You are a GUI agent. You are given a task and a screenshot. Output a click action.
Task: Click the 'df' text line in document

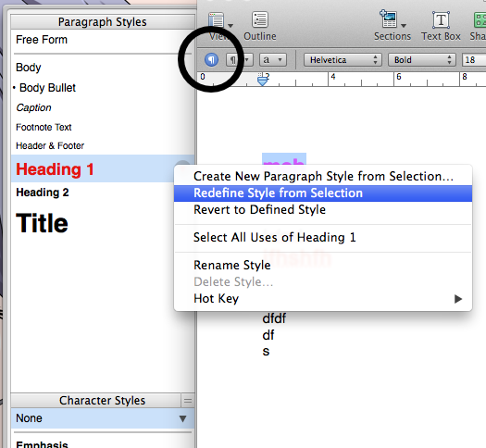point(268,335)
